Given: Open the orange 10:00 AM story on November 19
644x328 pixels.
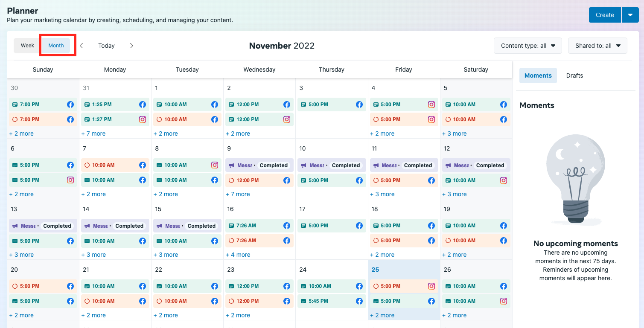Looking at the screenshot, I should [476, 241].
